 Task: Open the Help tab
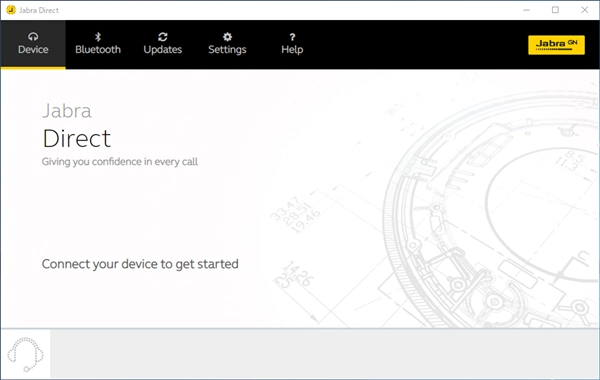[x=292, y=44]
